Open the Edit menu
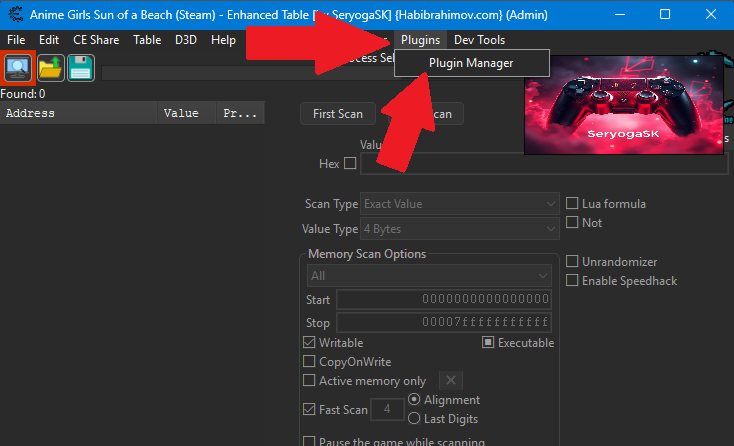 [49, 40]
